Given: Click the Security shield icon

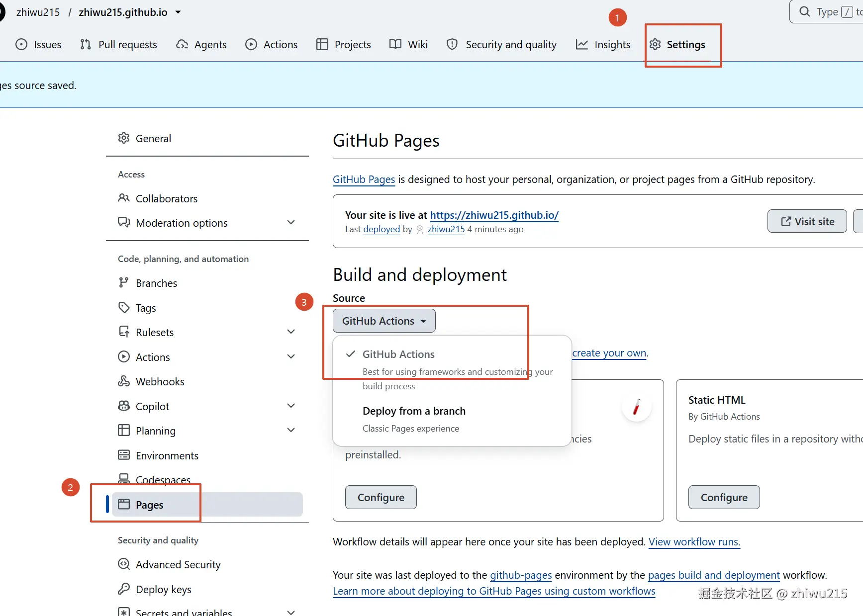Looking at the screenshot, I should pos(452,45).
